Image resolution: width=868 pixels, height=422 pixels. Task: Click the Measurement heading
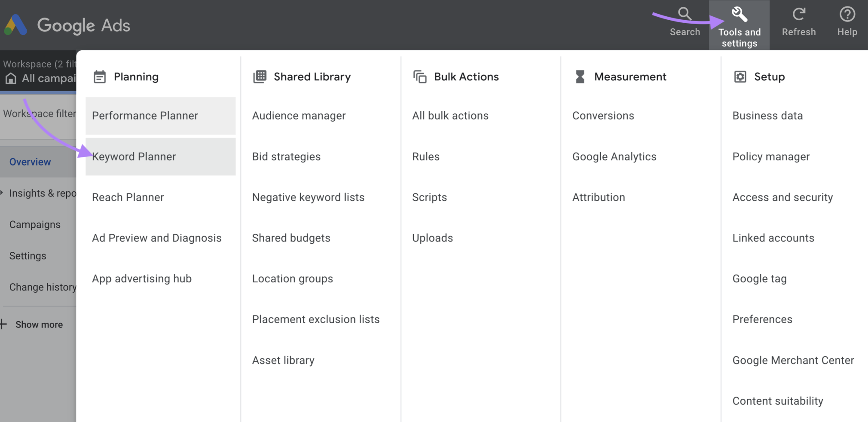coord(630,77)
